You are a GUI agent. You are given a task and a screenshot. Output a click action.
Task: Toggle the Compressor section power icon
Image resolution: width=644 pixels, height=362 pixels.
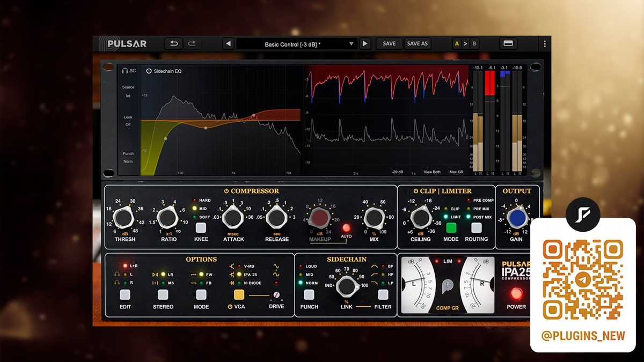pos(226,191)
